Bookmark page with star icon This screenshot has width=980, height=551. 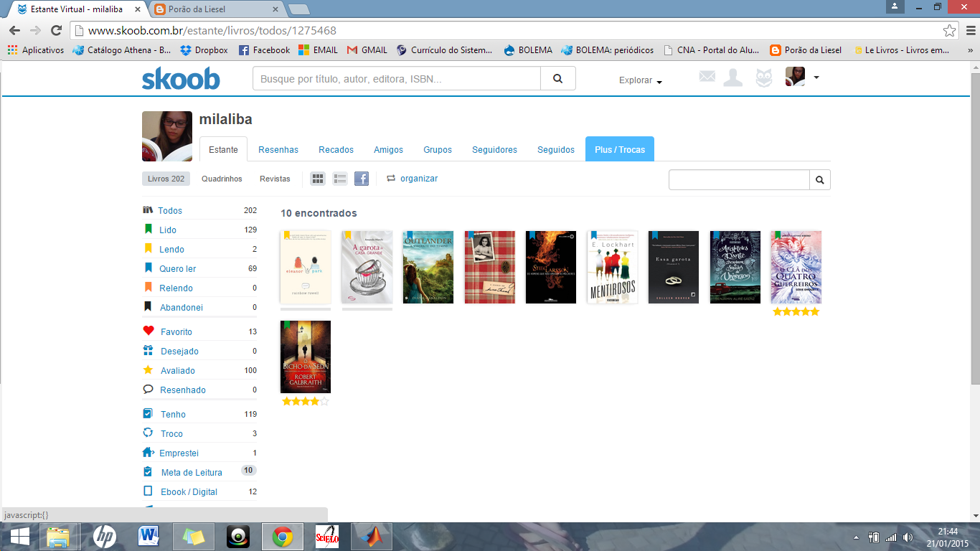coord(949,31)
